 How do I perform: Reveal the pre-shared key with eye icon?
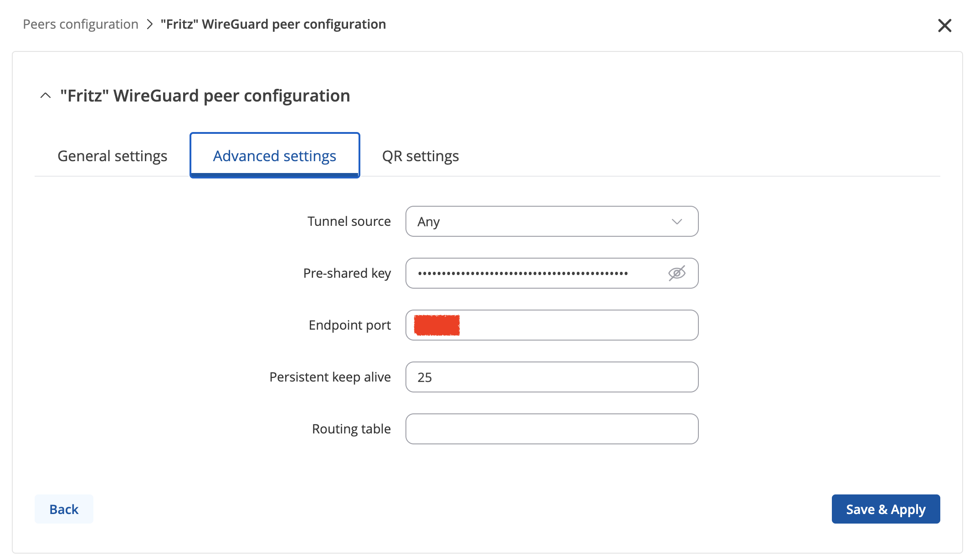coord(677,273)
